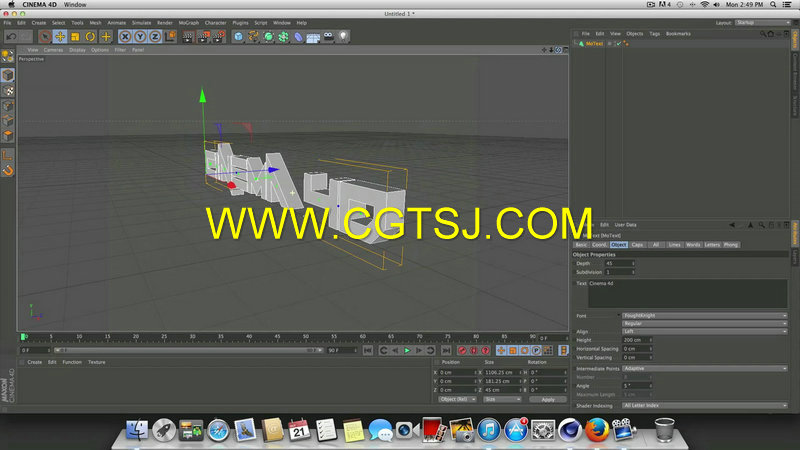Screen dimensions: 800x450
Task: Open Edit Render Settings icon
Action: pos(219,36)
